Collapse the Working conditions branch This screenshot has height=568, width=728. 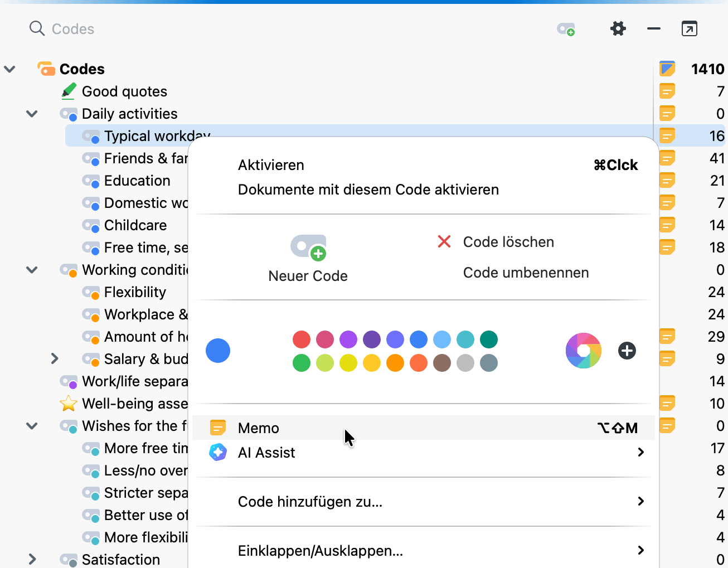click(x=32, y=270)
